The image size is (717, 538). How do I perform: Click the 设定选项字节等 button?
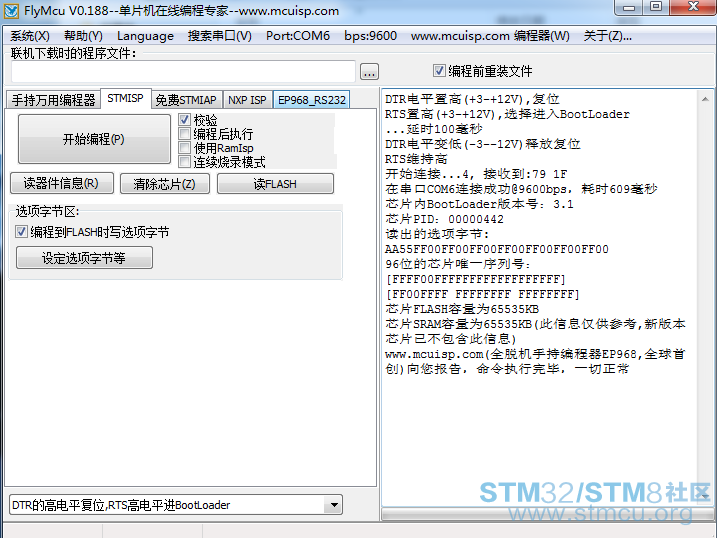point(84,258)
